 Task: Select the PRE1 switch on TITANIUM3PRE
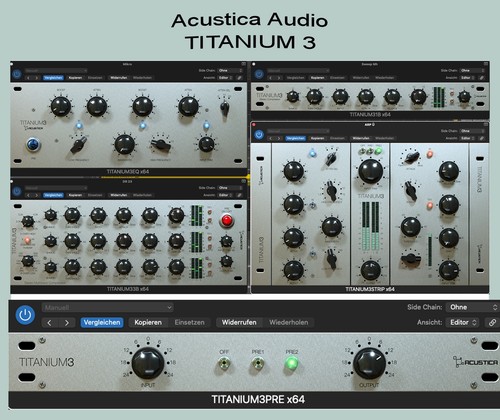[257, 363]
